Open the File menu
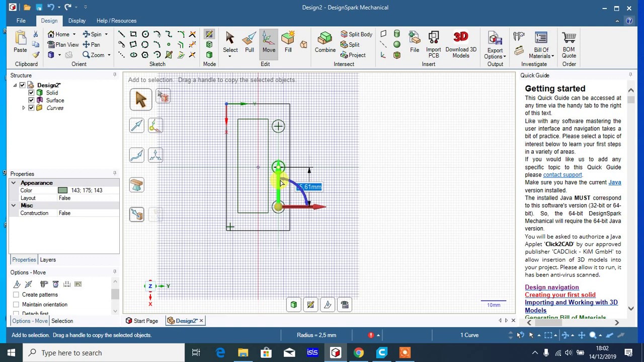The height and width of the screenshot is (362, 644). (21, 21)
